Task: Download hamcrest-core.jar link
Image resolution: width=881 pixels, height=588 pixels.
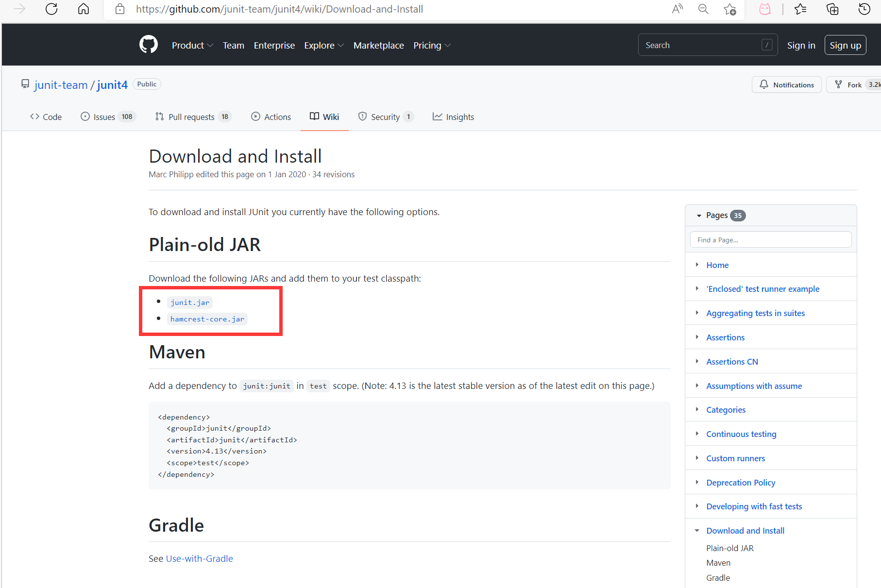Action: pyautogui.click(x=207, y=319)
